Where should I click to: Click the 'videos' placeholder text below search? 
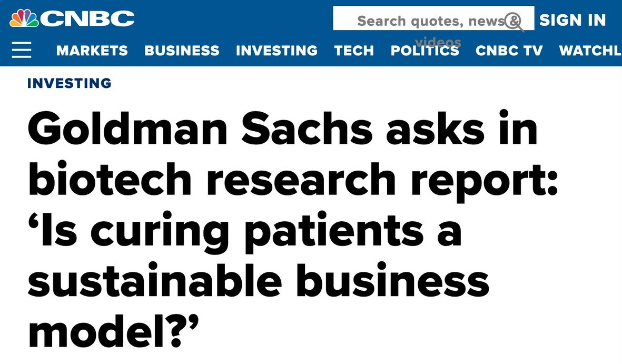(x=438, y=43)
